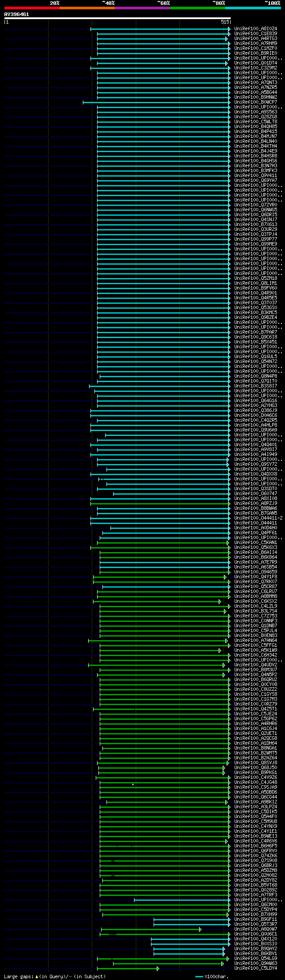Viewport: 285px width, 980px height.
Task: Click the red 20% identity legend bar
Action: [32, 8]
